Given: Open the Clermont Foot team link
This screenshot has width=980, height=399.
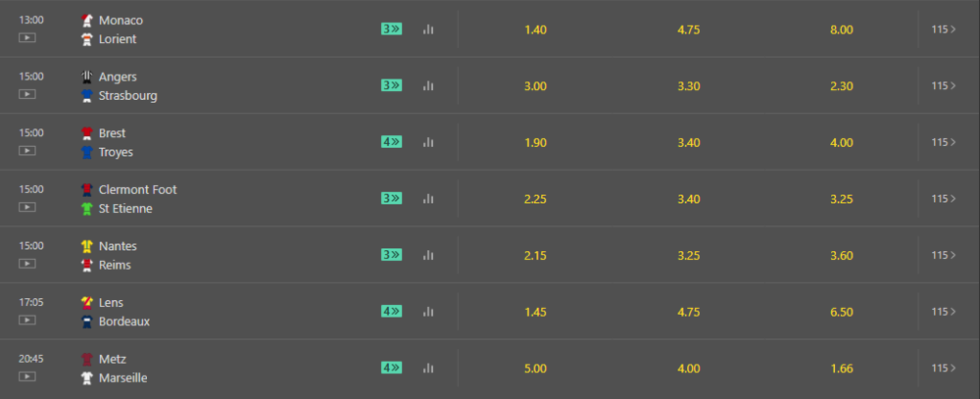Looking at the screenshot, I should click(x=137, y=189).
